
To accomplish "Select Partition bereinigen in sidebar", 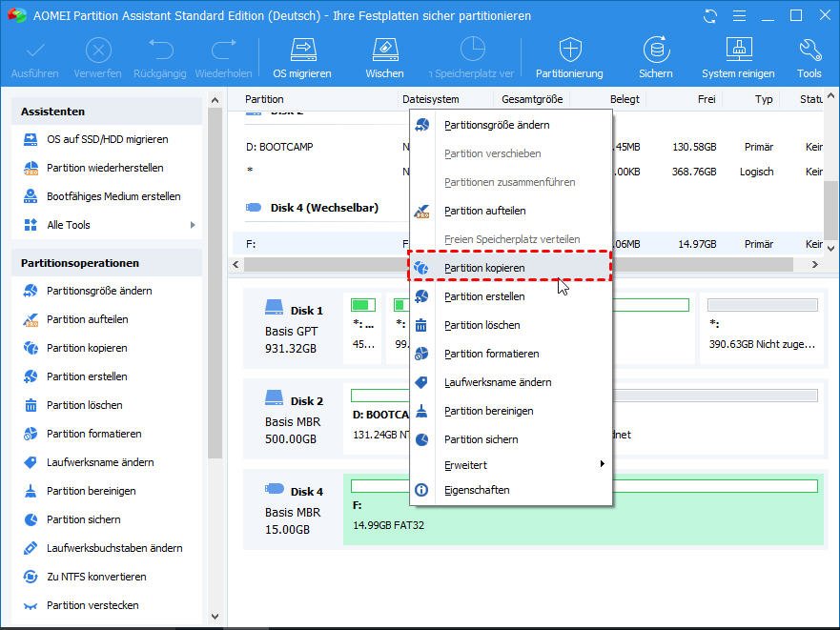I will (x=92, y=491).
